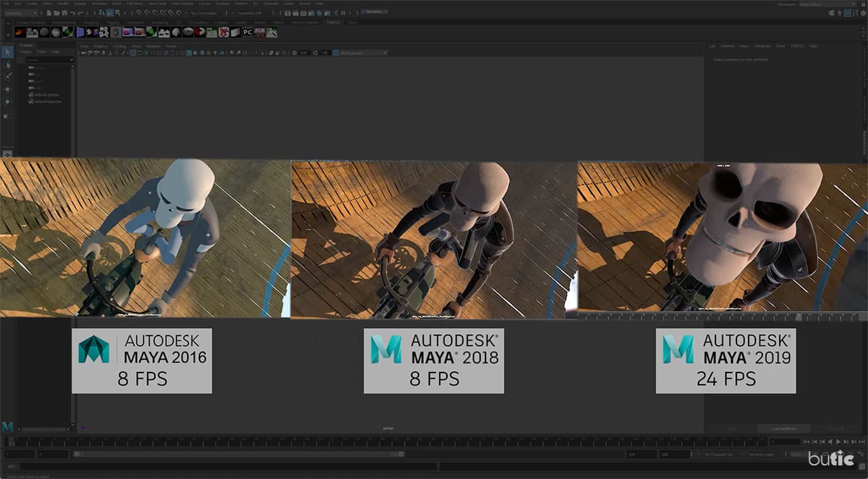The height and width of the screenshot is (479, 868).
Task: Toggle wireframe display in viewport toolbar
Action: point(182,52)
